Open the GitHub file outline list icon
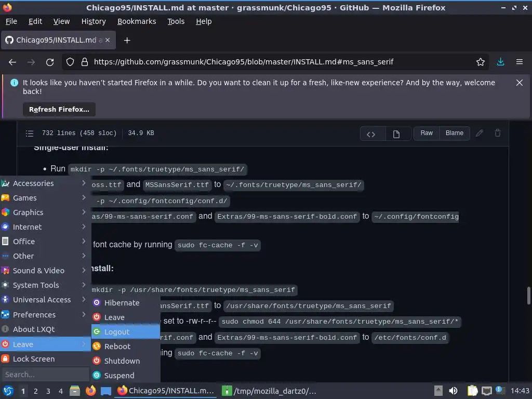 [x=30, y=133]
